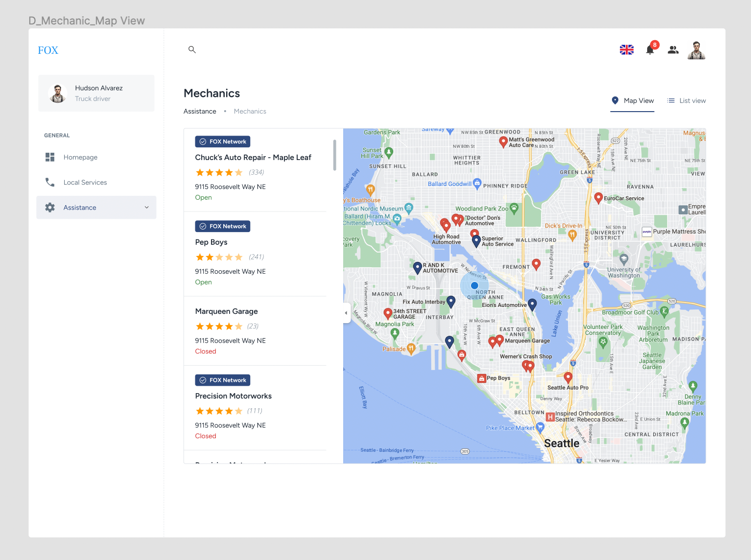Switch to the Map View tab
The height and width of the screenshot is (560, 751).
point(633,100)
